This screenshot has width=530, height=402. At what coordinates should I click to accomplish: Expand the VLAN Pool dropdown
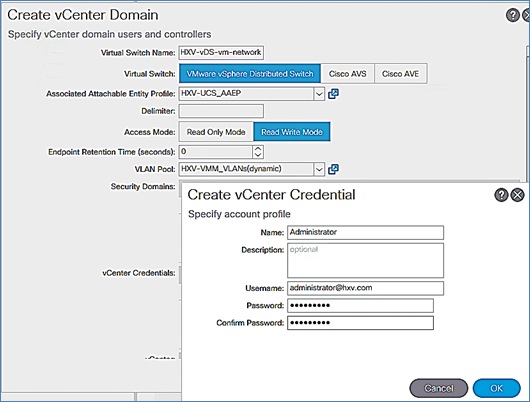pos(319,169)
